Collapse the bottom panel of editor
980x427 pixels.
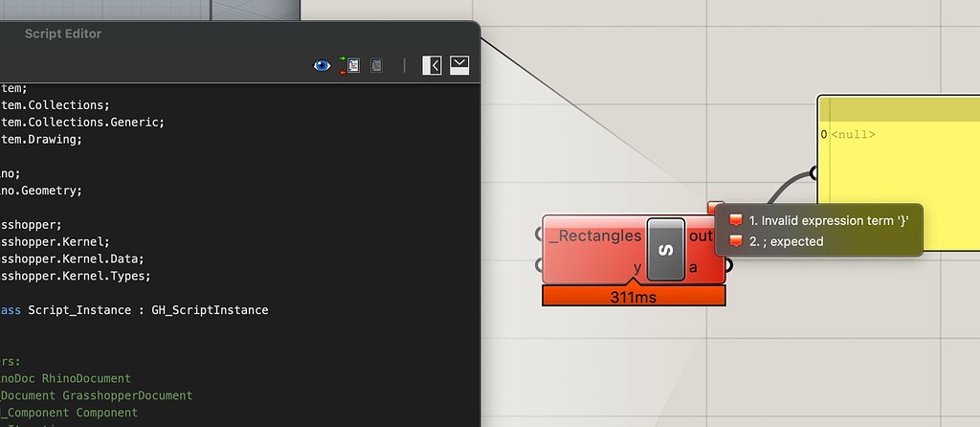459,65
